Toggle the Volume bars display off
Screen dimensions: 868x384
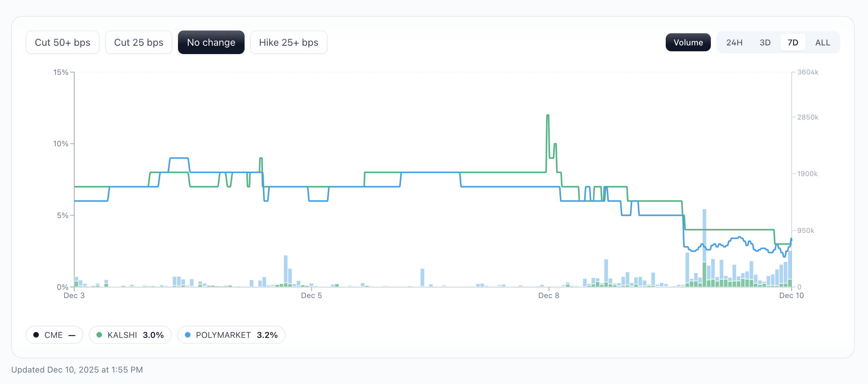pos(688,42)
